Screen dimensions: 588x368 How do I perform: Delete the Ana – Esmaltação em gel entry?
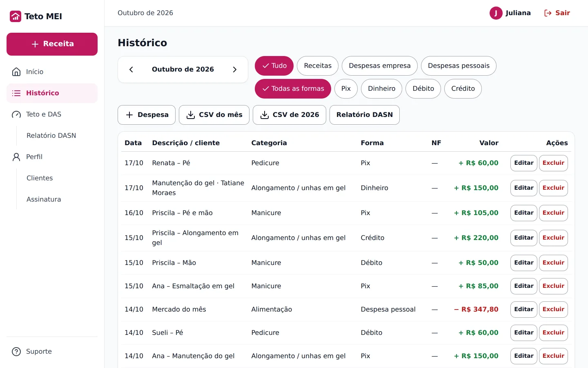point(553,286)
